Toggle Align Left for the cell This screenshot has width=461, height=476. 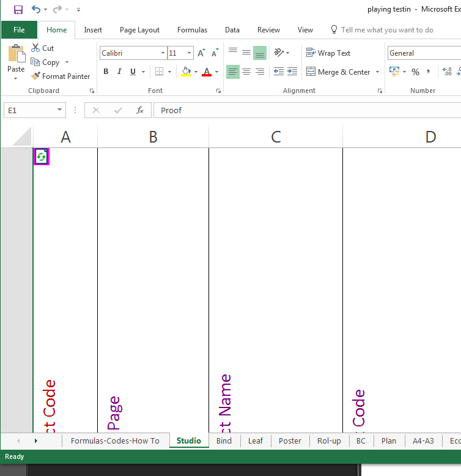pos(233,72)
